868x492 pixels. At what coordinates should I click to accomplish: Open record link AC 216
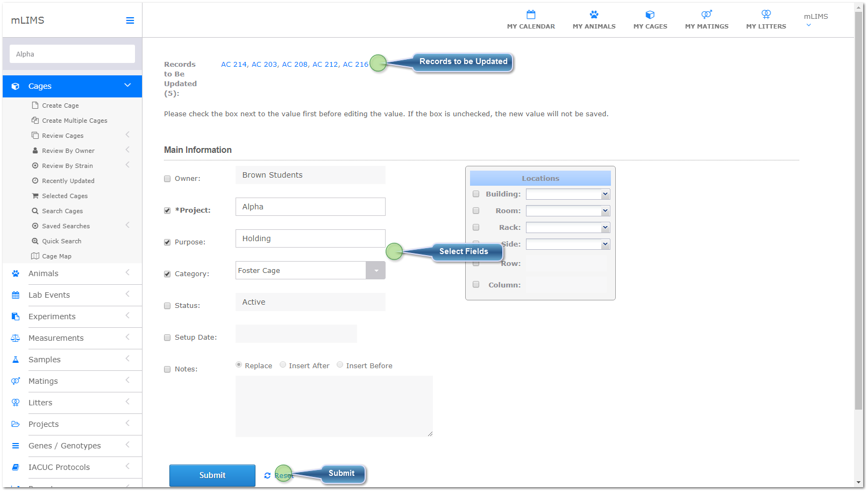pos(355,64)
